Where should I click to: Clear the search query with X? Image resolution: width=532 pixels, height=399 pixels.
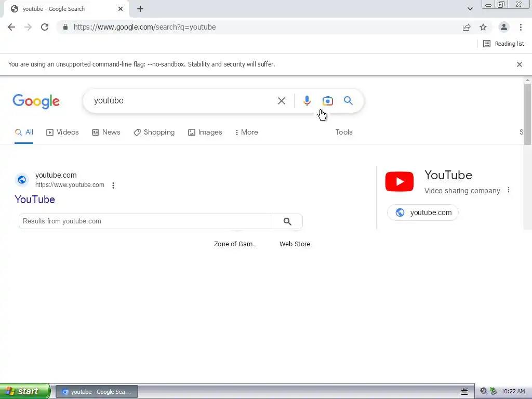click(281, 101)
